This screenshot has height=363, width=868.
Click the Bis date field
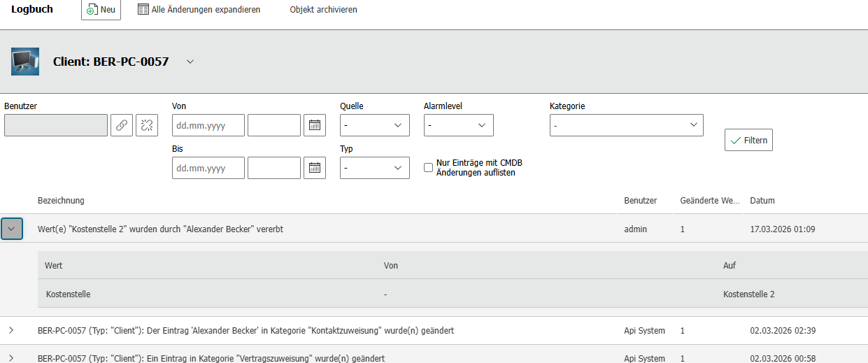click(x=208, y=168)
